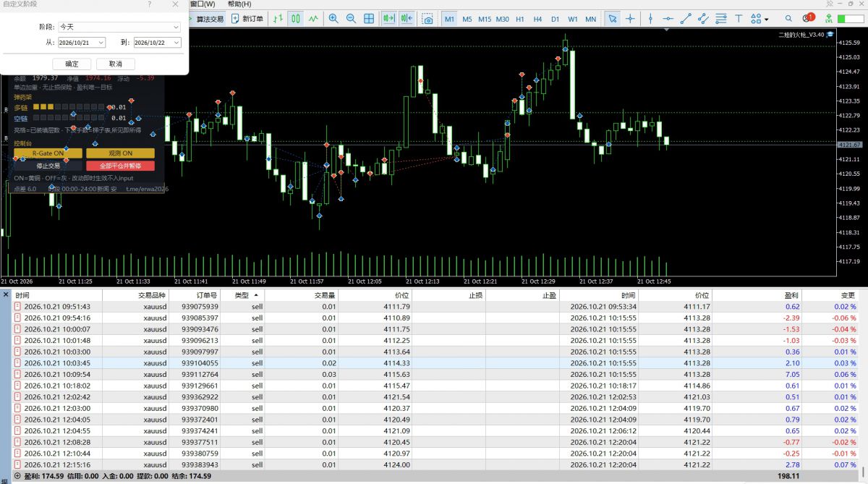The image size is (868, 484).
Task: Zoom in on the chart
Action: click(333, 19)
